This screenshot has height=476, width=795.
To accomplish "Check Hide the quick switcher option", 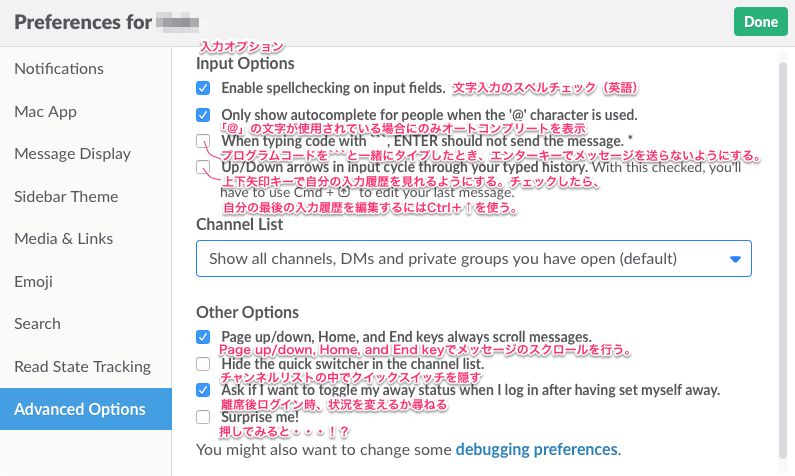I will point(203,363).
